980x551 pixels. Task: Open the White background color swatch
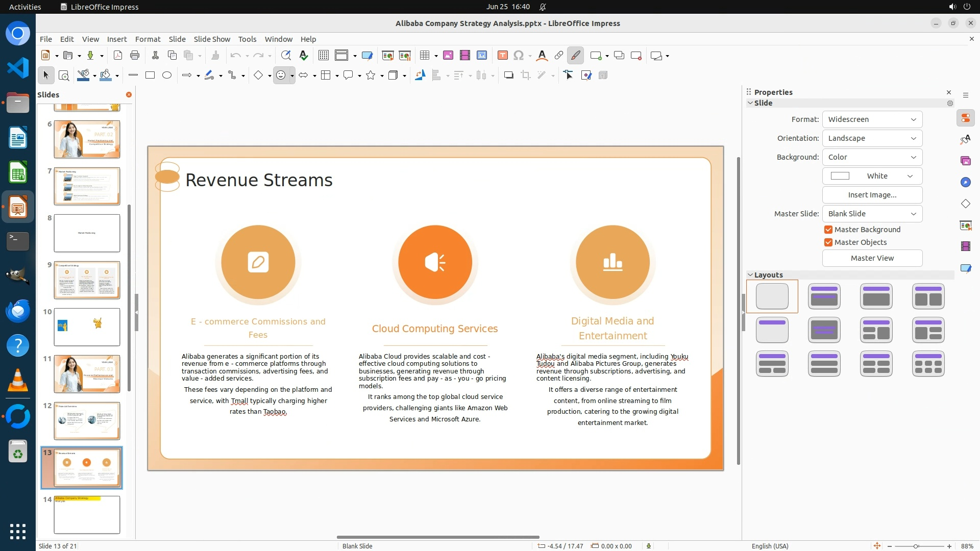point(872,176)
